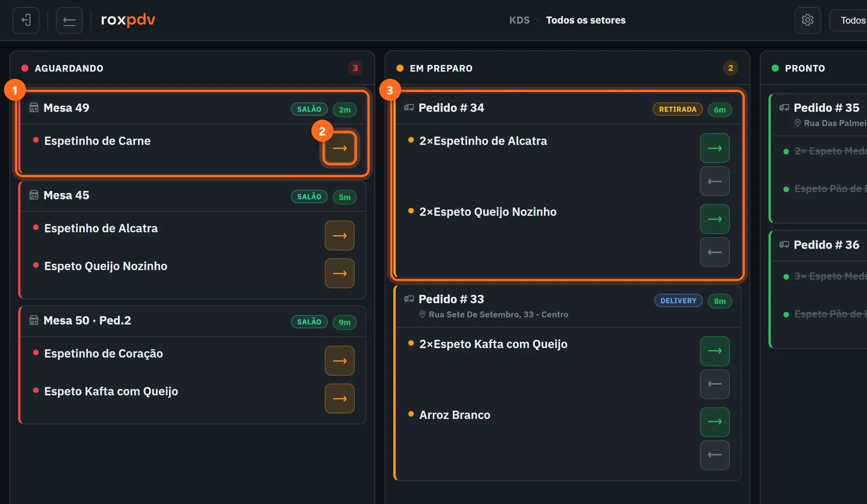Open the Pedido #34 card header

coord(568,108)
